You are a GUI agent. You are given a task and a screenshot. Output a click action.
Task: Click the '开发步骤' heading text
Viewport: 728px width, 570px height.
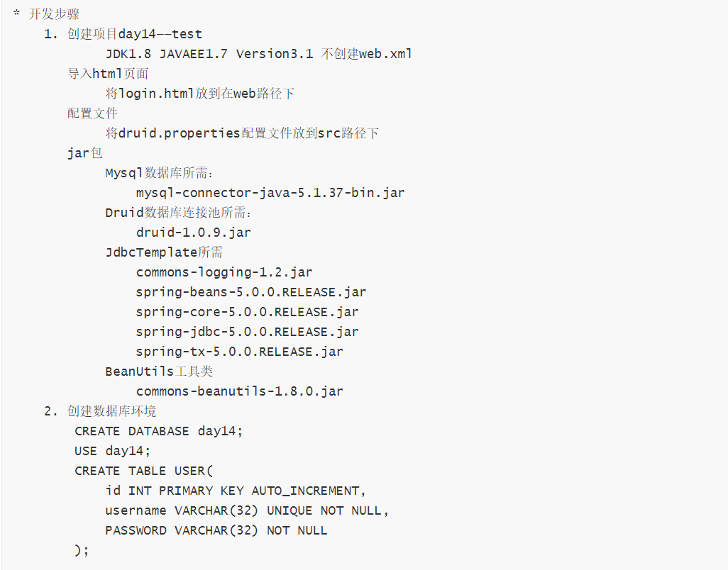point(54,14)
